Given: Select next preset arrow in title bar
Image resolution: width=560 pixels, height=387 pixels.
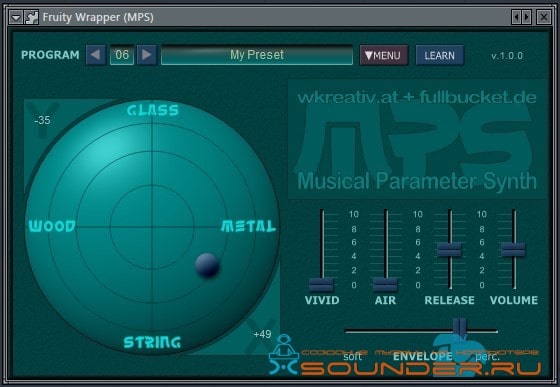Looking at the screenshot, I should click(526, 17).
